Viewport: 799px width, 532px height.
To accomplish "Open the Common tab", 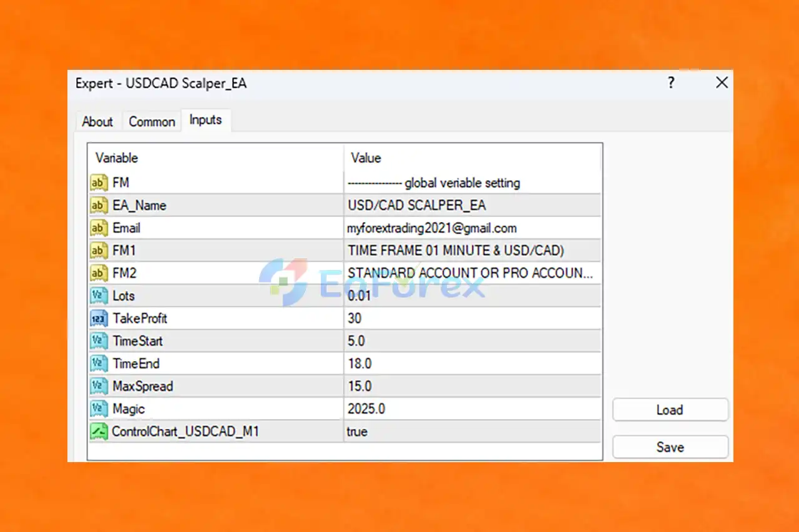I will pyautogui.click(x=152, y=122).
